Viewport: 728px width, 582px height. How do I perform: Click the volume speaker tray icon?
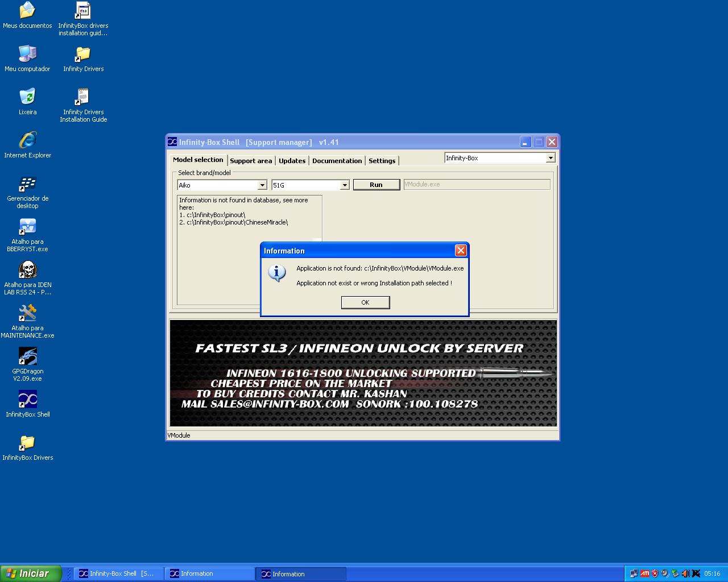pyautogui.click(x=685, y=573)
